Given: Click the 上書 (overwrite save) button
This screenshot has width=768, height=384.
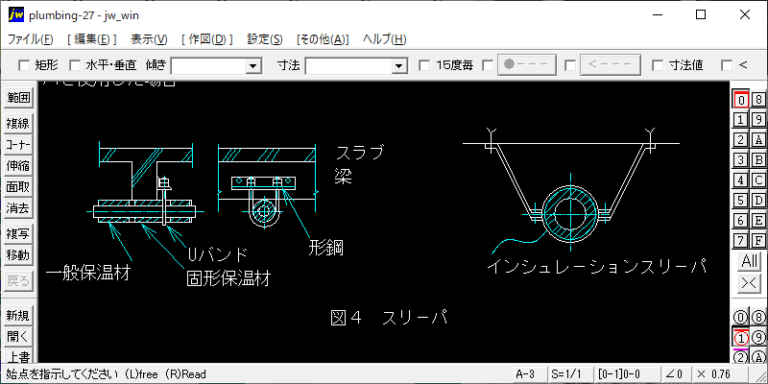Looking at the screenshot, I should (18, 356).
